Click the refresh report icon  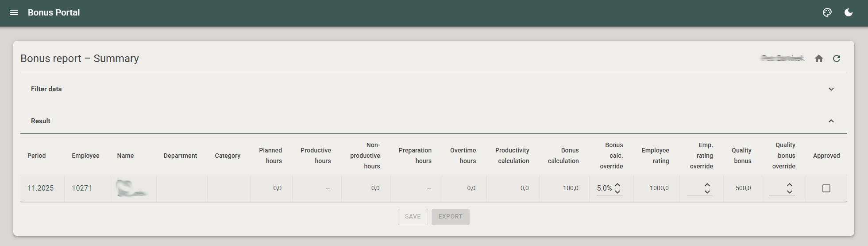tap(836, 59)
